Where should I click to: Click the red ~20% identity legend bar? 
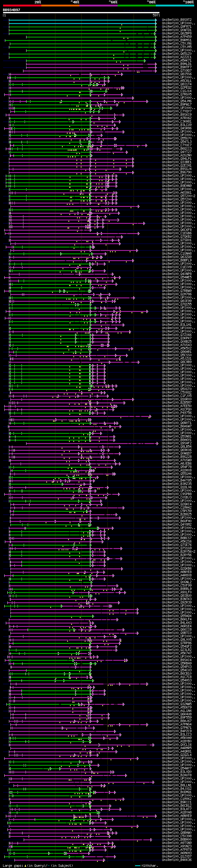pos(22,6)
